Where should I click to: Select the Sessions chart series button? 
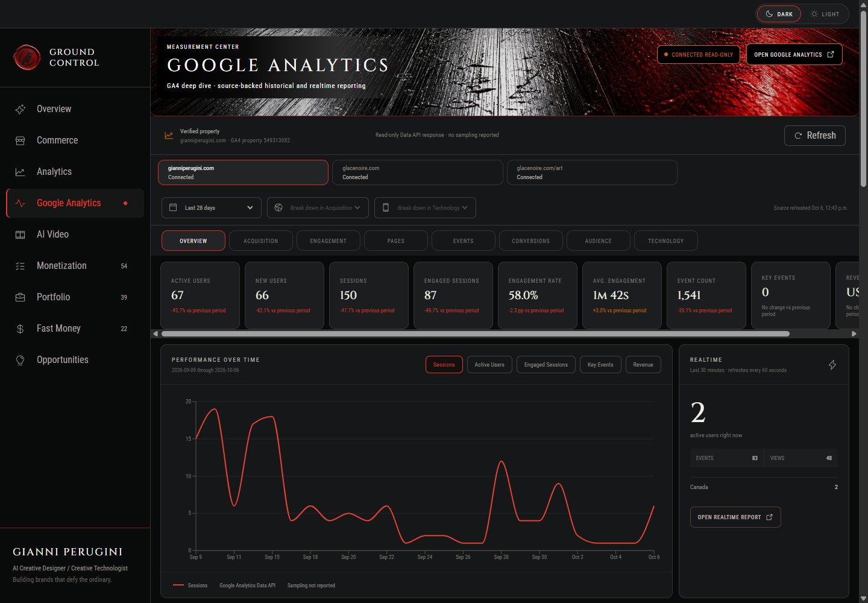tap(444, 365)
